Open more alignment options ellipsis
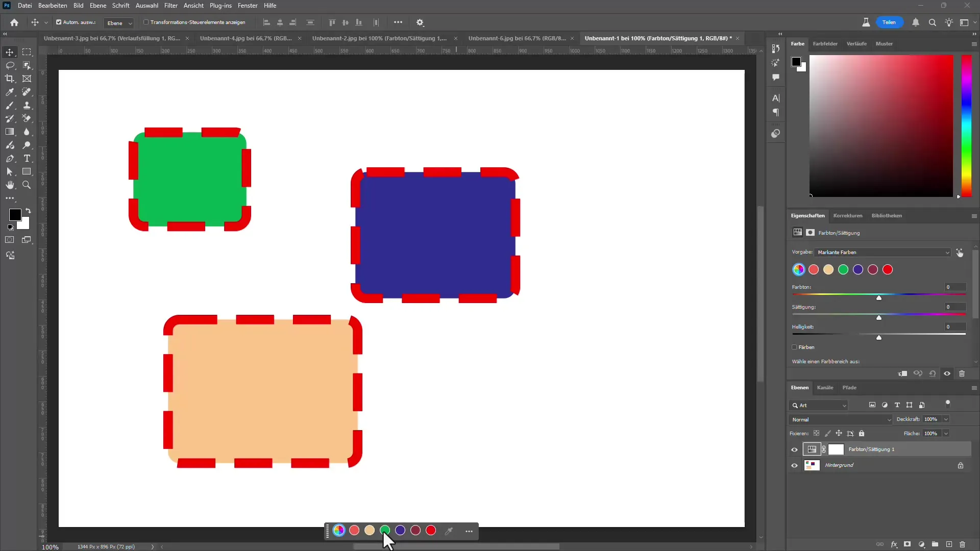Screen dimensions: 980x551 click(x=398, y=22)
